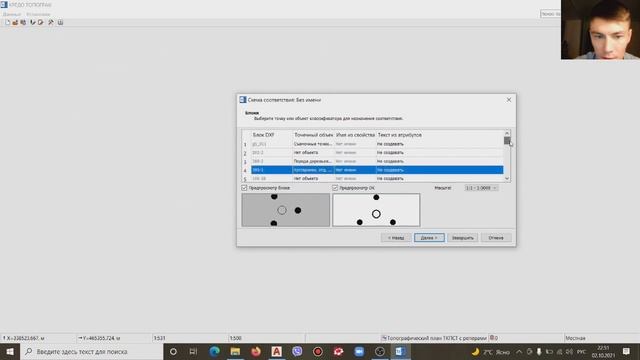Click the Cortana circle icon in taskbar
Screen dimensions: 640x360
(x=173, y=351)
